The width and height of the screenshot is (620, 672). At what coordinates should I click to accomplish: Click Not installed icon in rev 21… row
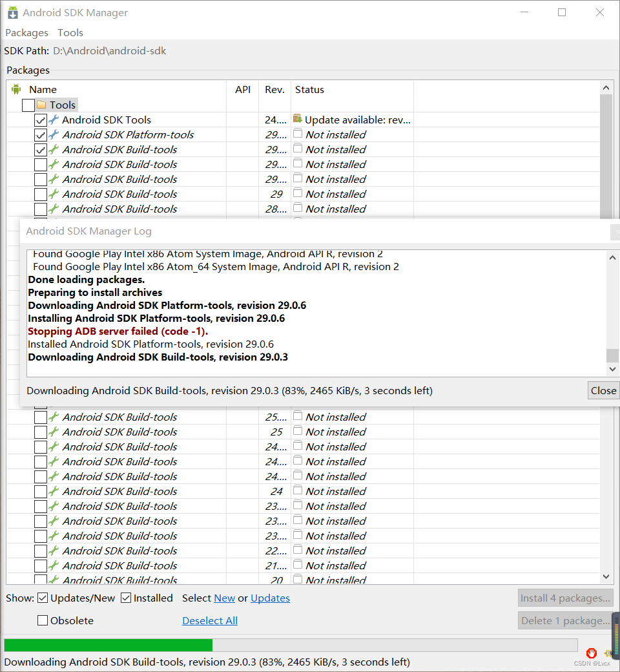(298, 565)
